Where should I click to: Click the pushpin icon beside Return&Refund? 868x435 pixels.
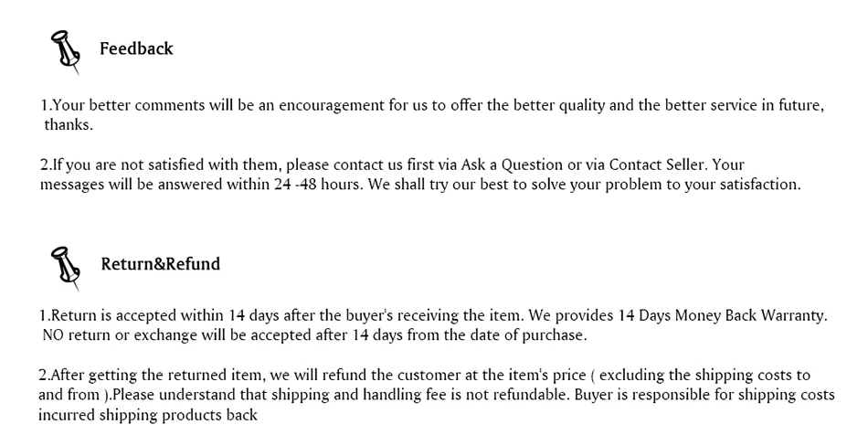[x=65, y=269]
